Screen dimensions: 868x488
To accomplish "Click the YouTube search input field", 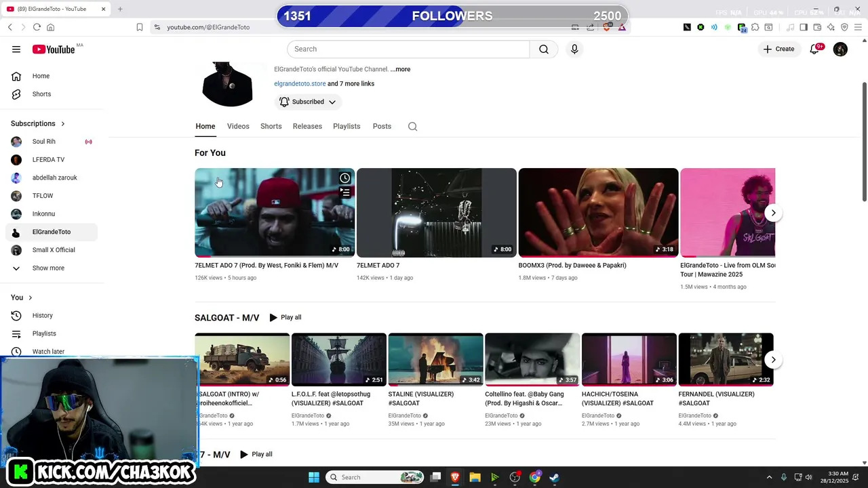I will [x=408, y=49].
